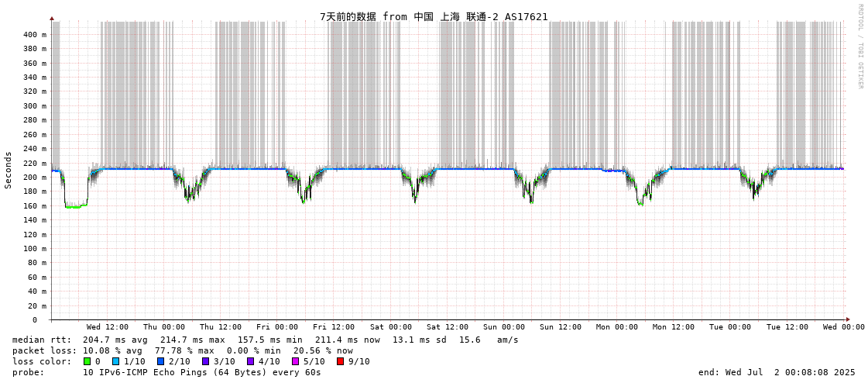868x383 pixels.
Task: Click the 'Sun 00:00' x-axis label
Action: tap(504, 327)
